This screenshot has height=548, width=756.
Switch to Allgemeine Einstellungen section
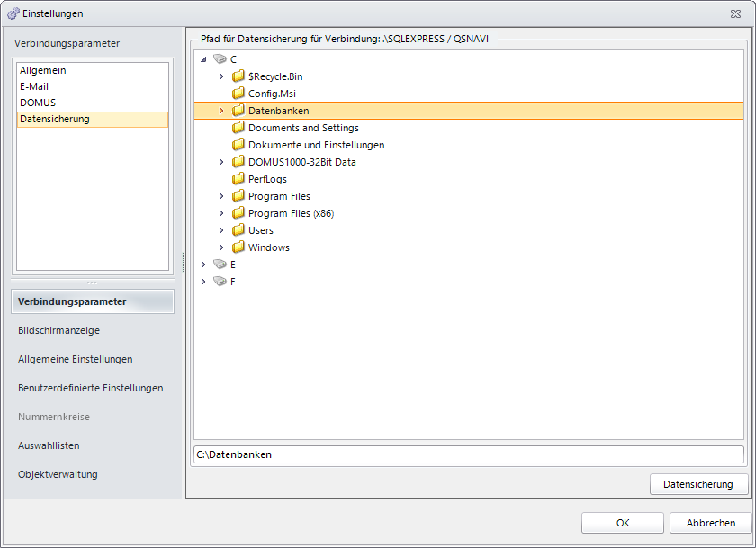76,360
